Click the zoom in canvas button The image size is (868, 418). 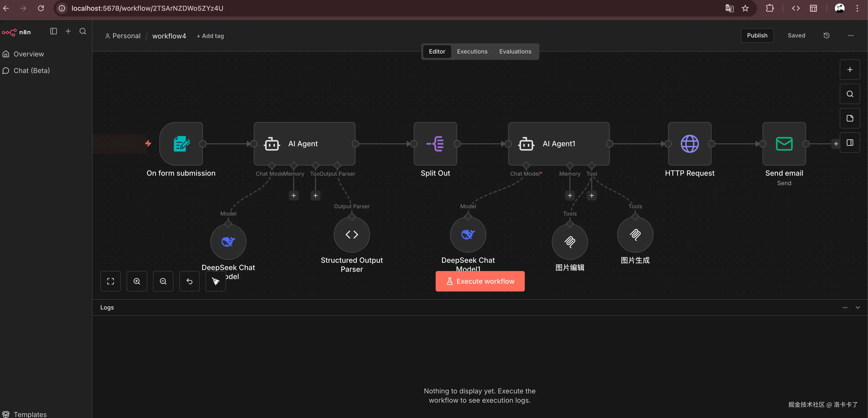click(136, 281)
